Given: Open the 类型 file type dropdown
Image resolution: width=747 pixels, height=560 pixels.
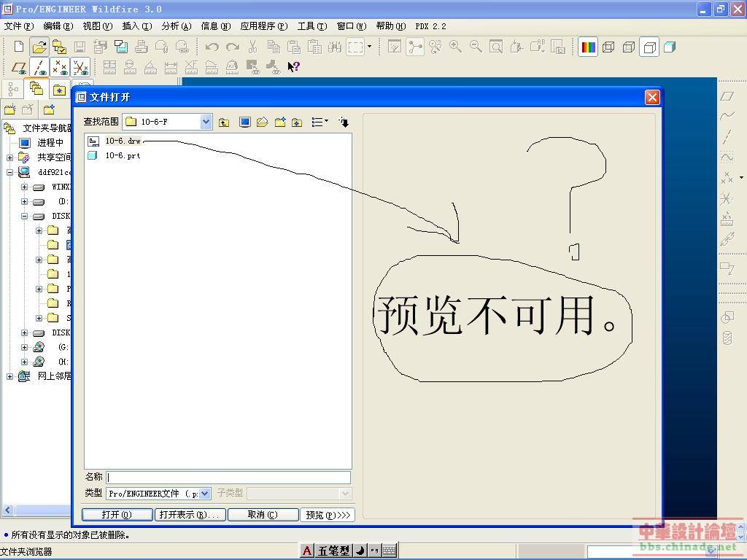Looking at the screenshot, I should tap(205, 494).
